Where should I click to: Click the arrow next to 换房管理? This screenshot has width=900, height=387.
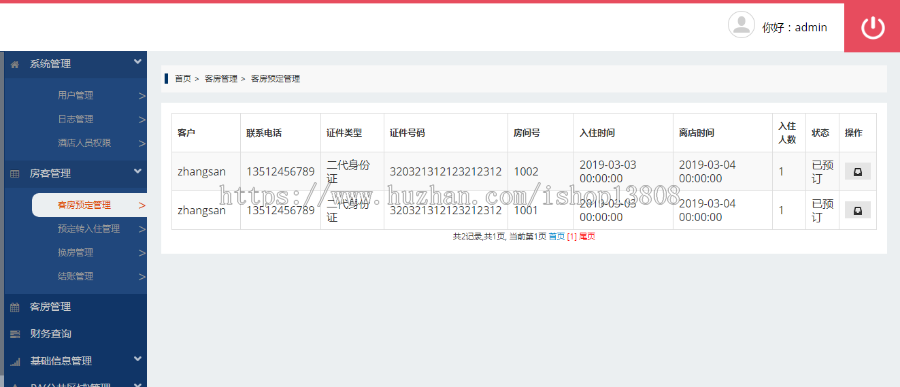point(142,253)
